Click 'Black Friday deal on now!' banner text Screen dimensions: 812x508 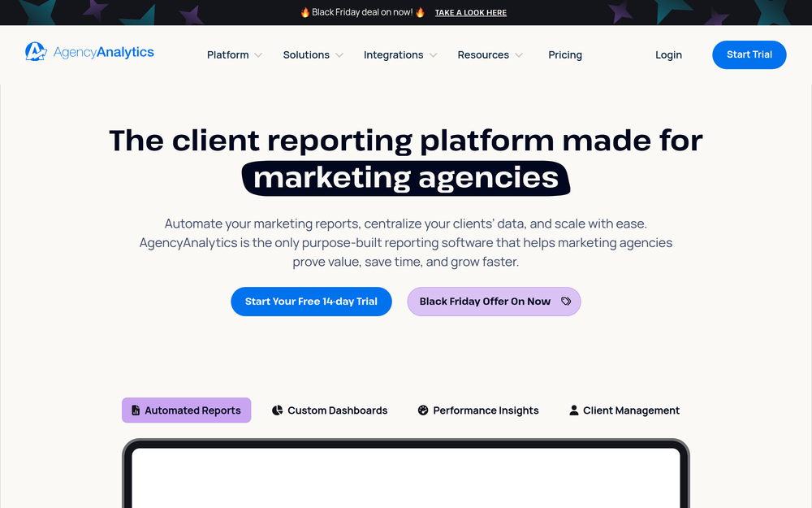362,12
